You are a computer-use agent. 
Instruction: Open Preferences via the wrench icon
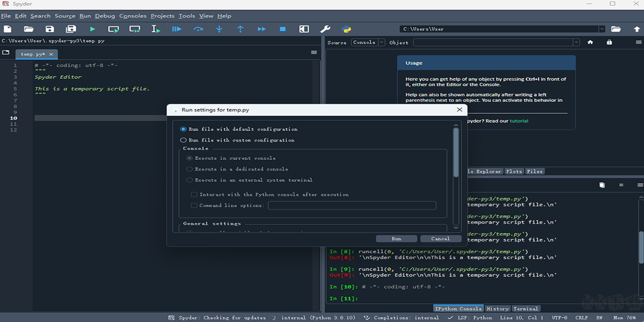pos(325,29)
